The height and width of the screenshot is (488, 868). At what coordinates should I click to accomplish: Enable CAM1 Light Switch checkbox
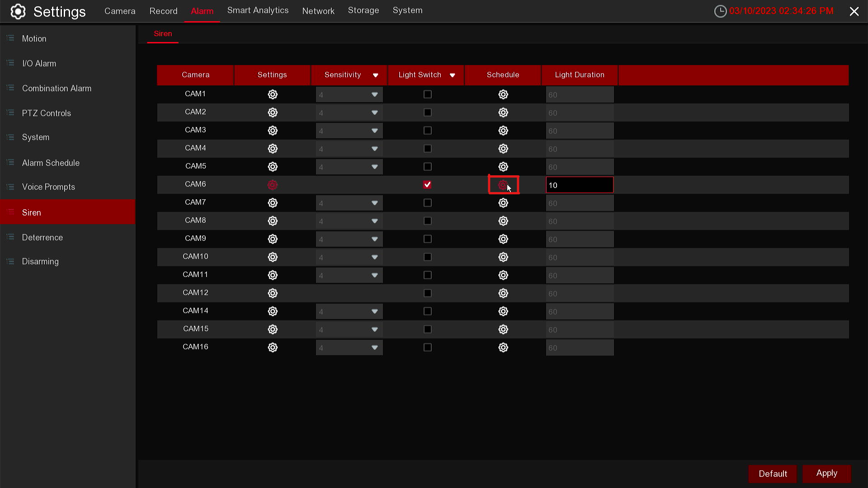[427, 94]
